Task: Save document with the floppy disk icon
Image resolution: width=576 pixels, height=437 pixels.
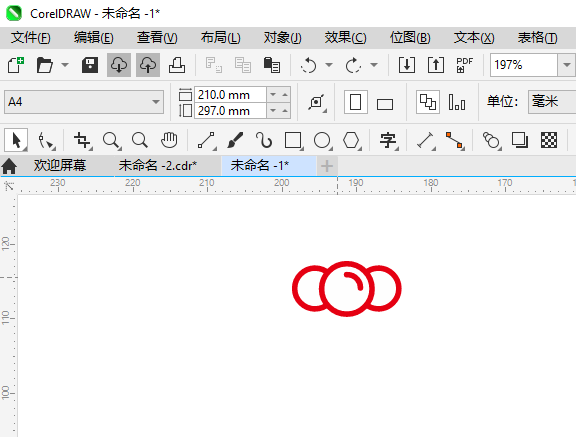Action: [x=90, y=65]
